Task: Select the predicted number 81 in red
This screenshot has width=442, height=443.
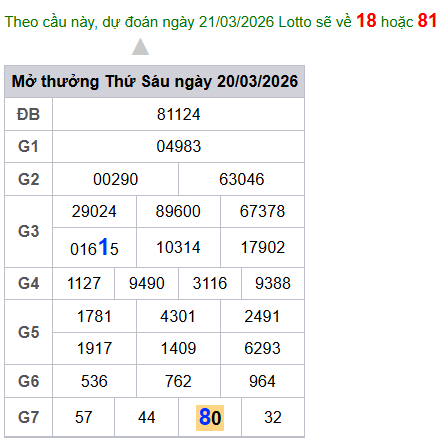Action: (x=427, y=21)
